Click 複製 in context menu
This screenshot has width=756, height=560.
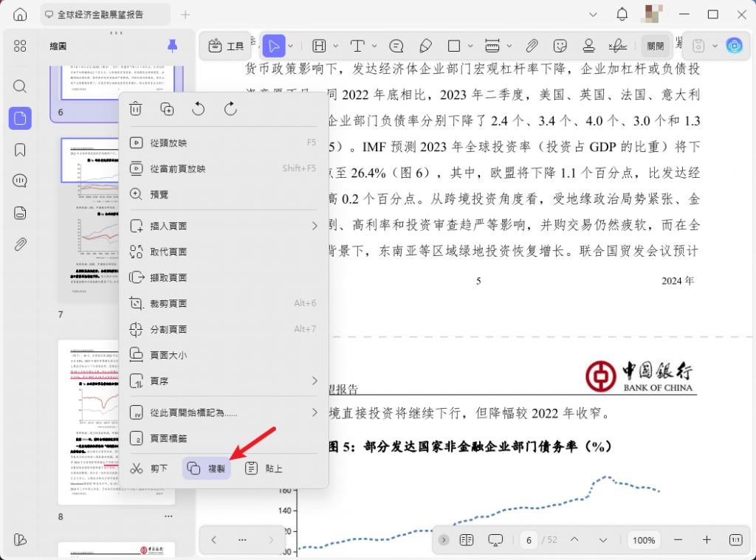tap(207, 469)
